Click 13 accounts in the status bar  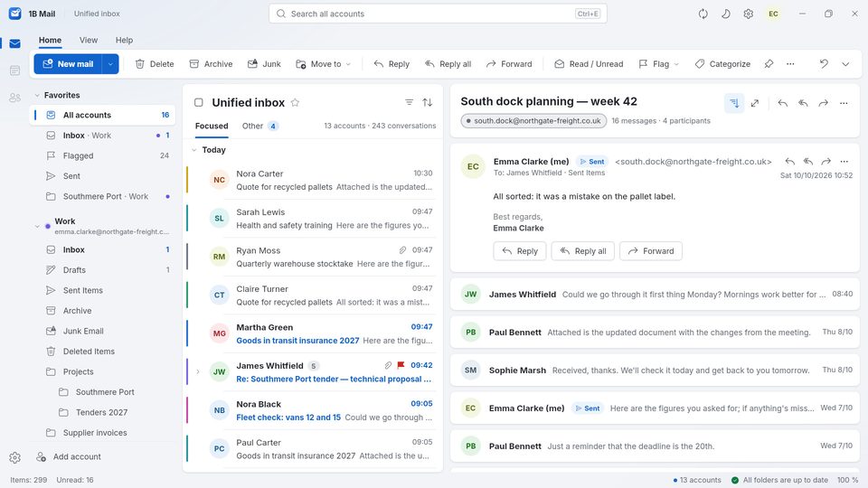pos(697,480)
